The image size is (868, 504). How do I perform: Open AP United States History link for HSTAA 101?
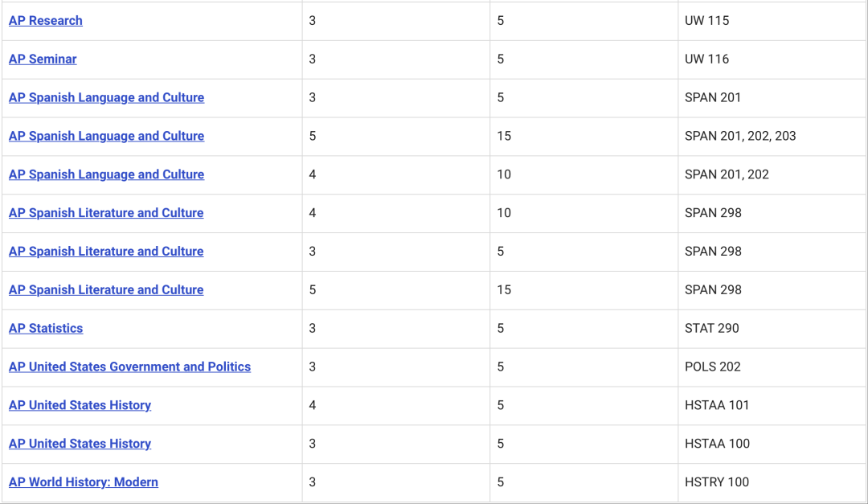pos(80,406)
